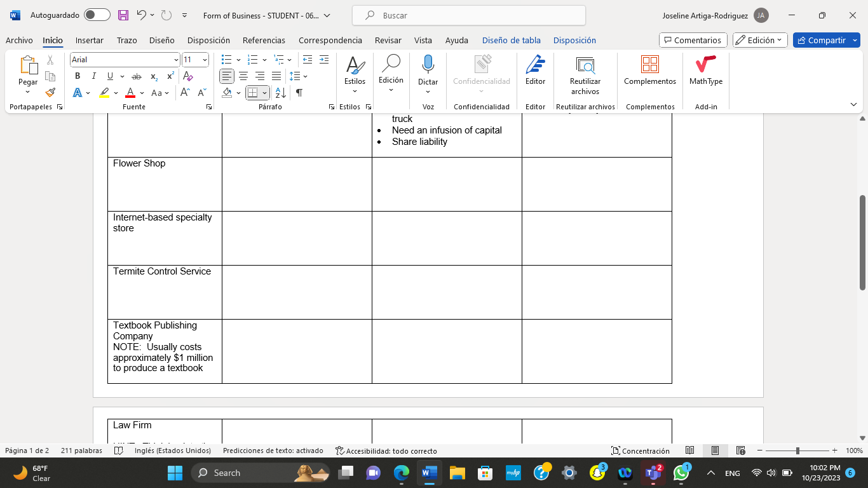Open the borders dropdown arrow

[264, 93]
